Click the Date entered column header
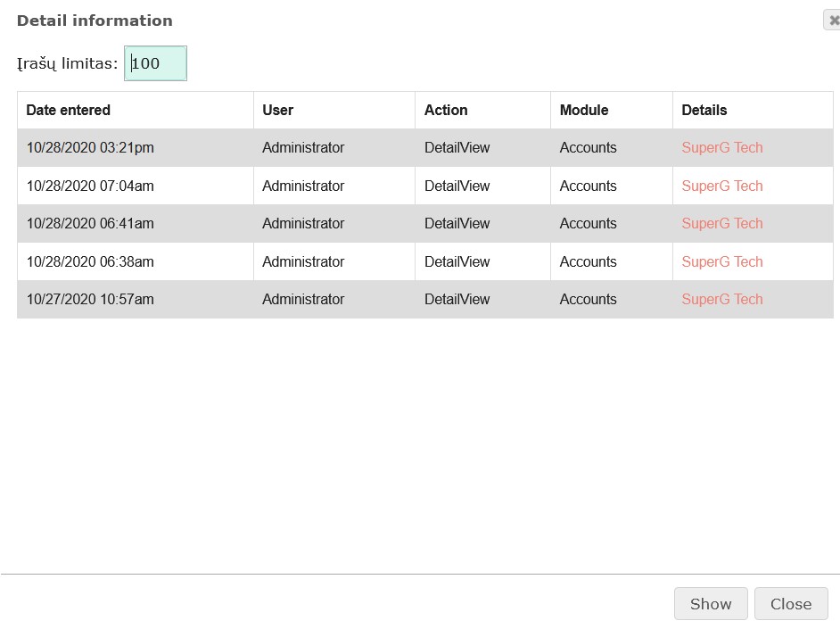The image size is (840, 629). tap(69, 111)
